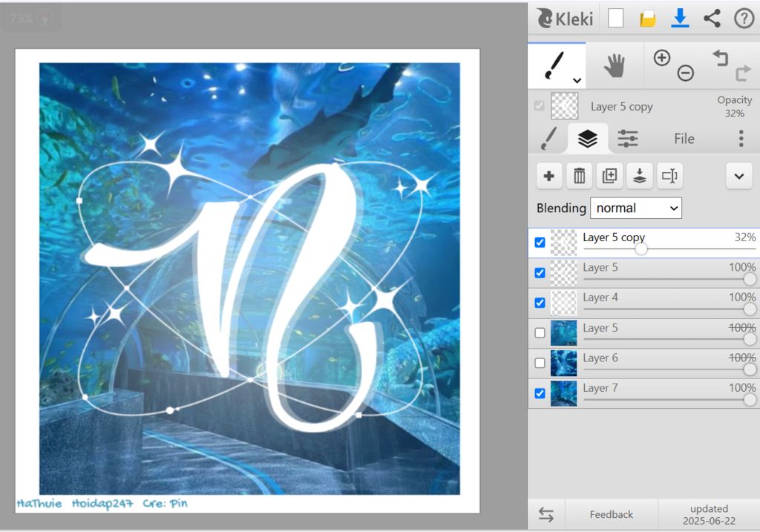Click the duplicate layer icon
The image size is (760, 532).
tap(609, 176)
